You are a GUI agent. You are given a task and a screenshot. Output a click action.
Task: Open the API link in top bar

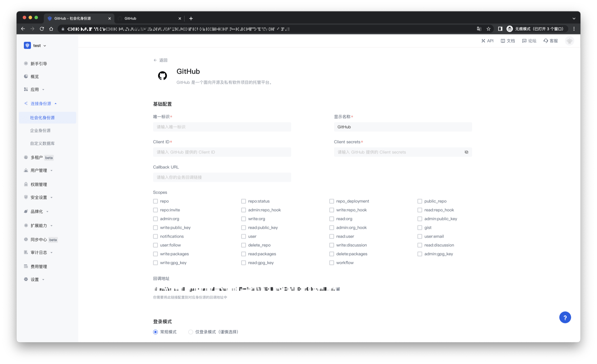click(487, 41)
